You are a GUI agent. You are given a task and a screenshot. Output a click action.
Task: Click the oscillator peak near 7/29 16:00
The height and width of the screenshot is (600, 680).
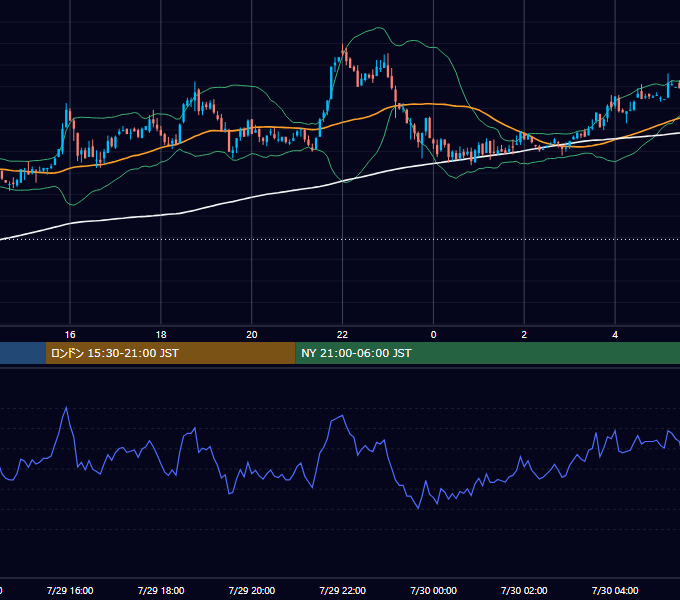click(x=66, y=408)
